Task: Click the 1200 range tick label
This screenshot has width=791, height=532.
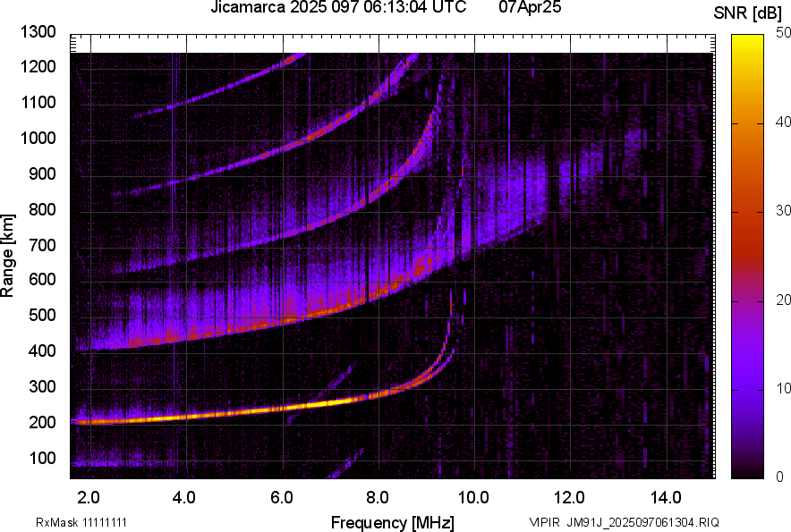Action: (38, 66)
